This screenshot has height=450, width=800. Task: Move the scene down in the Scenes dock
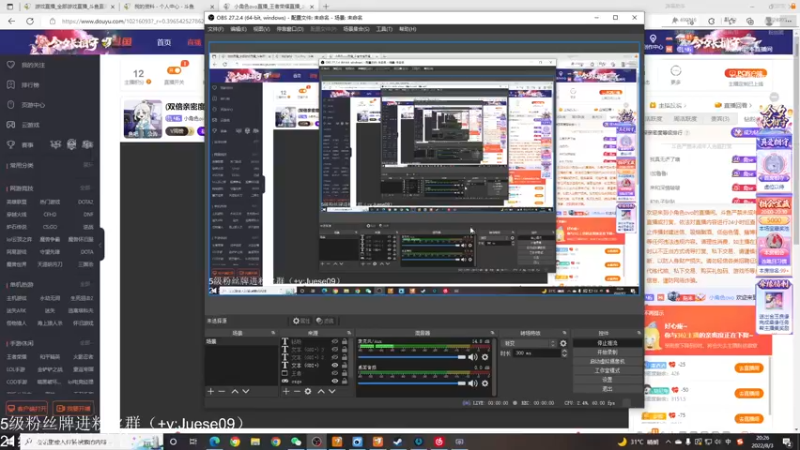(x=246, y=391)
